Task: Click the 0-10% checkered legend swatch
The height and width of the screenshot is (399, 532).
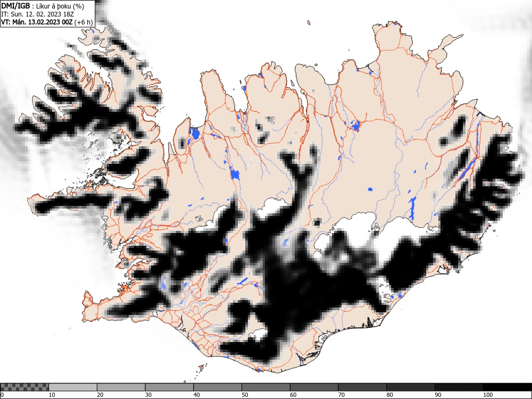Action: [x=24, y=387]
